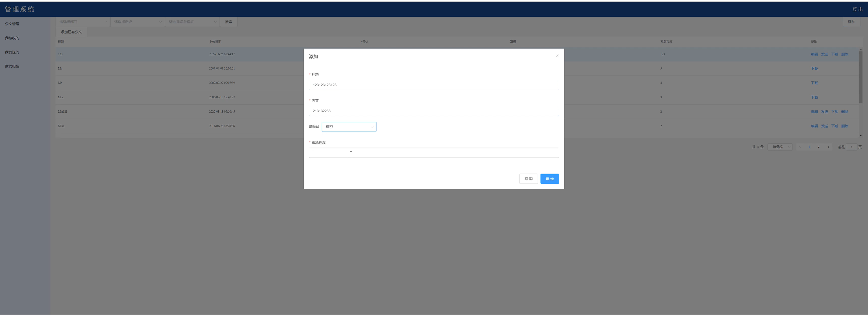Click the vertical table scrollbar thumb
Screen dimensions: 868x316
coord(860,77)
